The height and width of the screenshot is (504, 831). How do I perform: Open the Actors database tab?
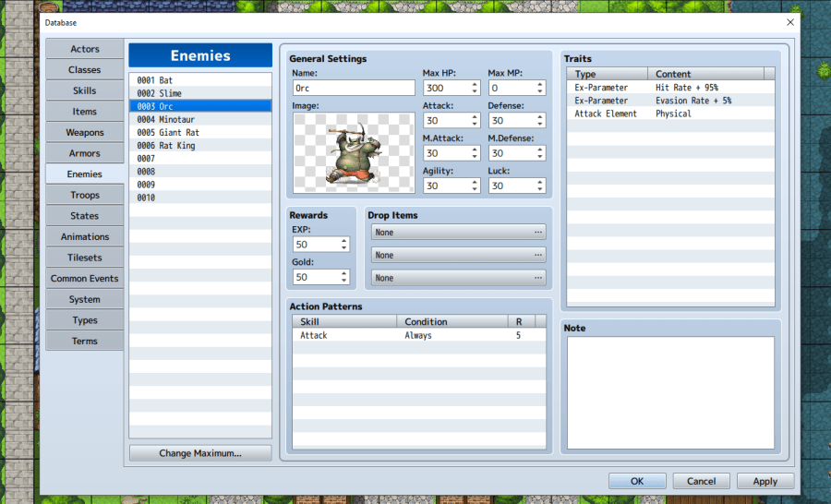click(x=84, y=49)
